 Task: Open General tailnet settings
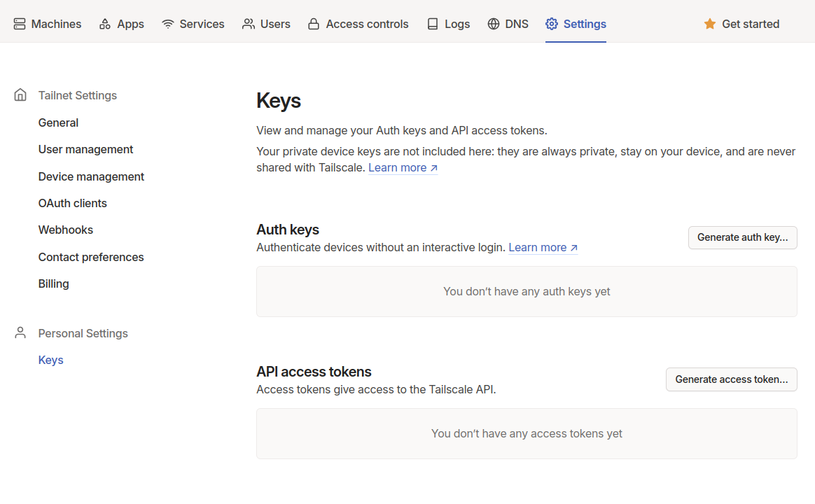[x=58, y=122]
